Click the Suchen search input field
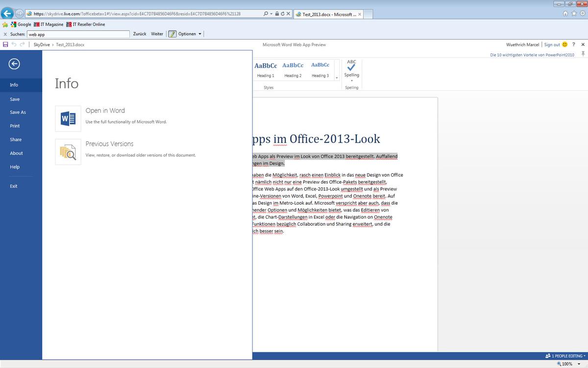The height and width of the screenshot is (368, 588). [78, 34]
